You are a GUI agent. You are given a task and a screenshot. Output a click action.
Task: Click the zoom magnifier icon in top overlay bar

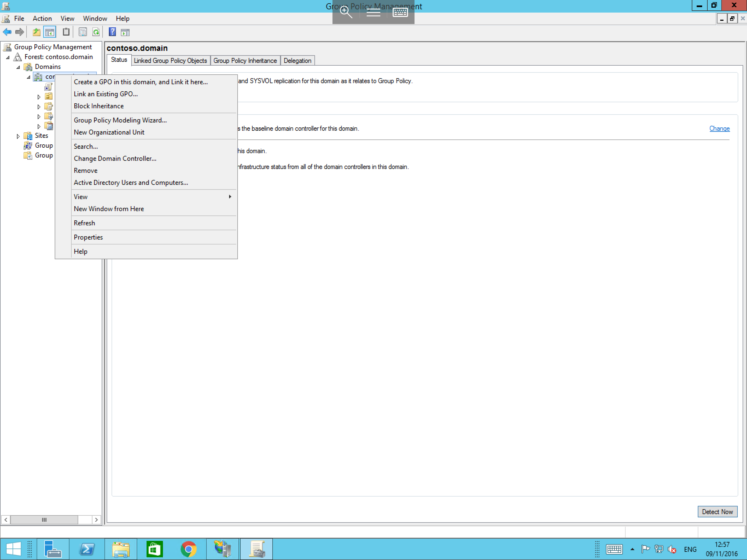coord(346,12)
